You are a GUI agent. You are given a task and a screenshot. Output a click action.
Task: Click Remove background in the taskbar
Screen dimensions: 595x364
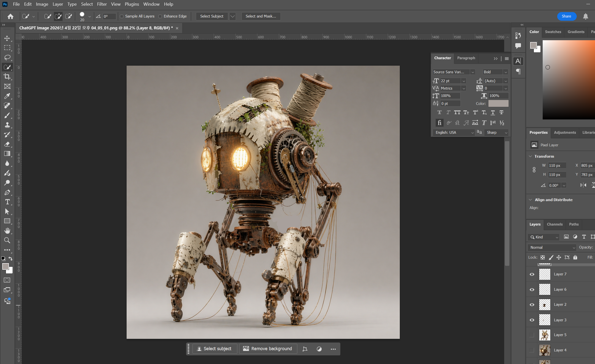click(x=268, y=348)
